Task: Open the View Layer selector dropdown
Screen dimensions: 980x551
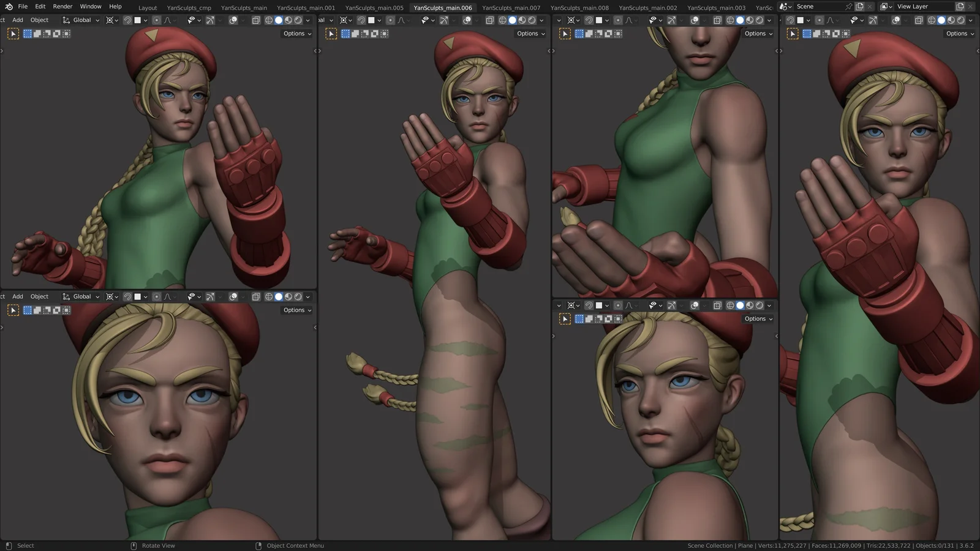Action: click(886, 6)
